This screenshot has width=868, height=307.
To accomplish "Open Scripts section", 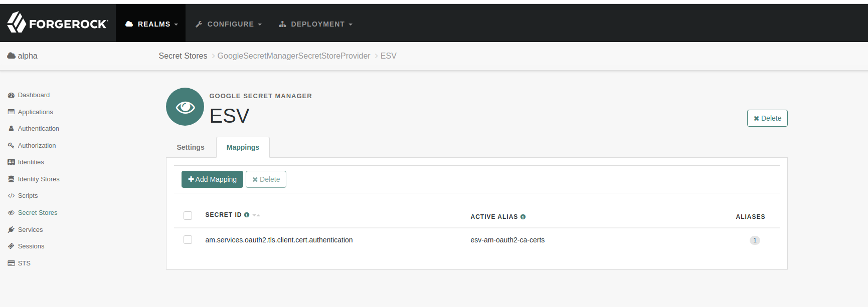I will (28, 196).
